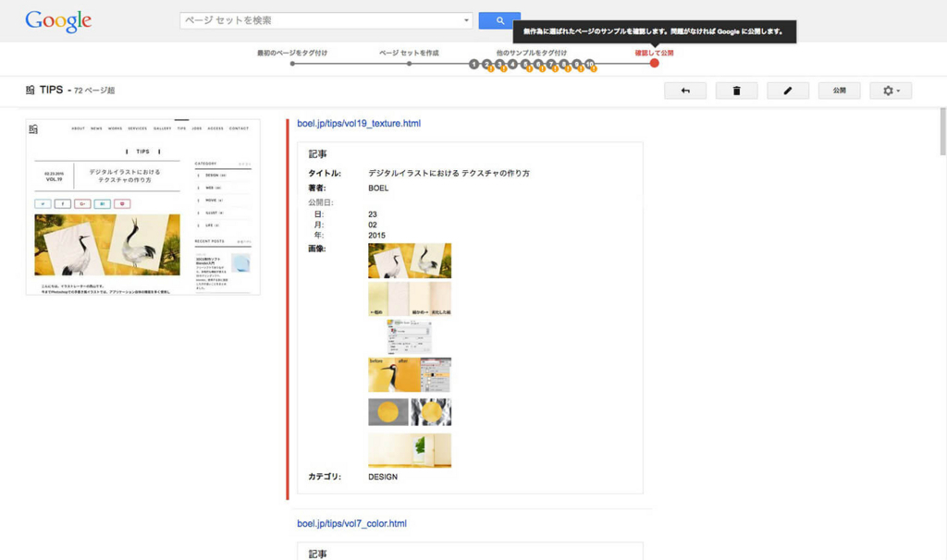Viewport: 947px width, 560px height.
Task: Click the first 記事 section heading
Action: (318, 154)
